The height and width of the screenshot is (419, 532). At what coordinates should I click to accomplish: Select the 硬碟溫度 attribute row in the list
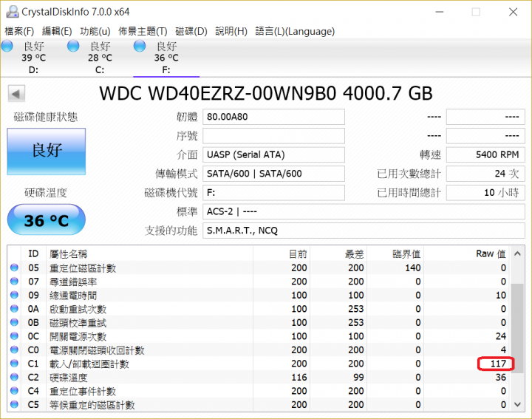click(x=259, y=377)
